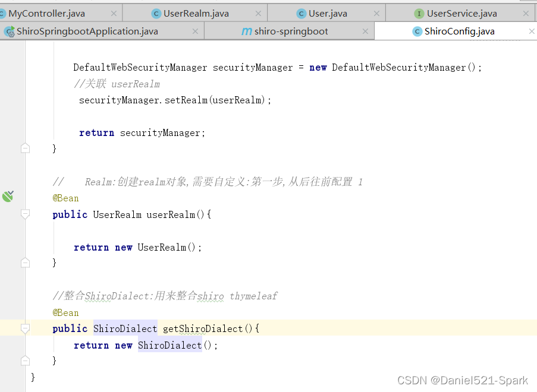The image size is (537, 392).
Task: Click the ShiroDialect return type
Action: [x=125, y=328]
